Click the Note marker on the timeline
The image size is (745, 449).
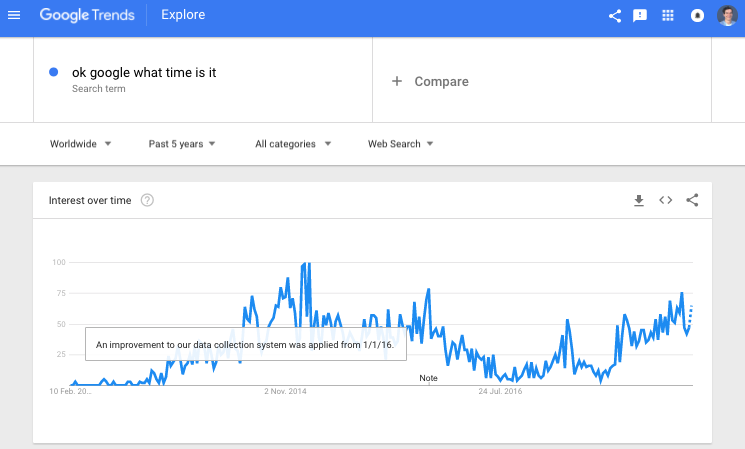(428, 378)
